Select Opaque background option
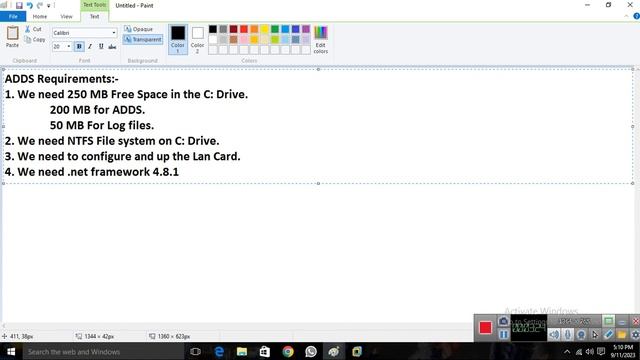The height and width of the screenshot is (360, 640). click(139, 29)
